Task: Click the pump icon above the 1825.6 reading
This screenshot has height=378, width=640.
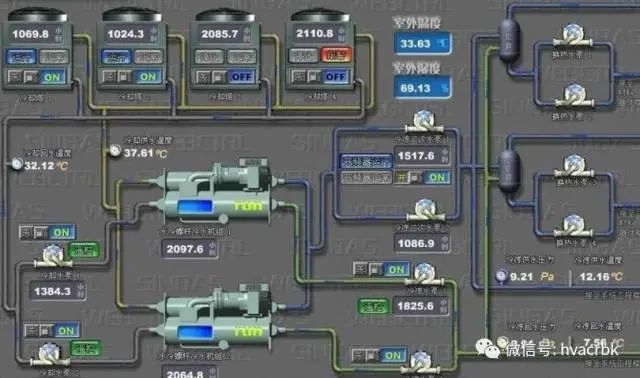Action: coord(424,274)
